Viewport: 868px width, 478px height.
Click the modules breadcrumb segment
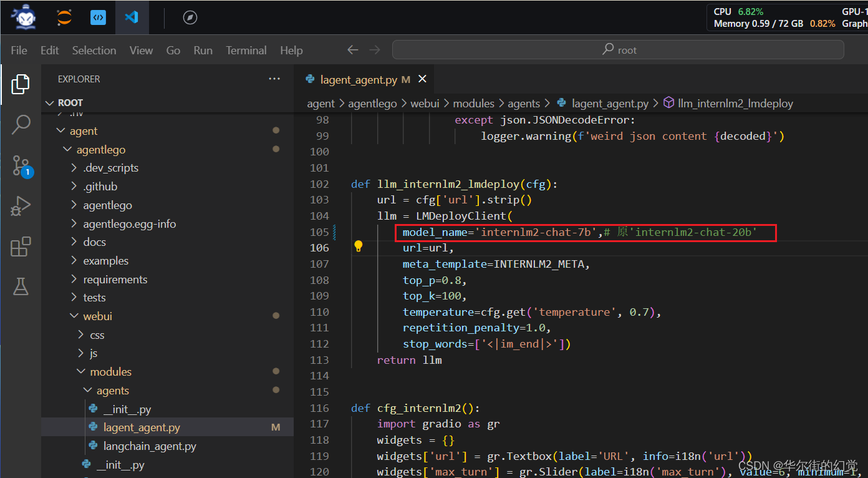(x=473, y=104)
